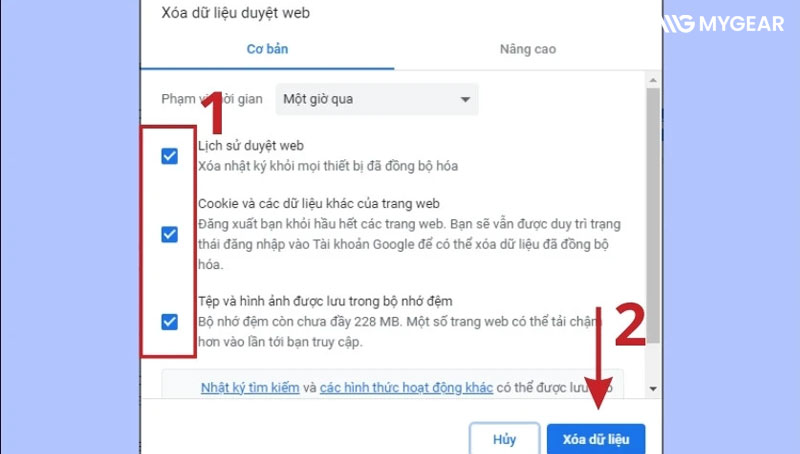Screen dimensions: 800x454
Task: Click the scrollbar down arrow in the dialog
Action: pyautogui.click(x=653, y=389)
